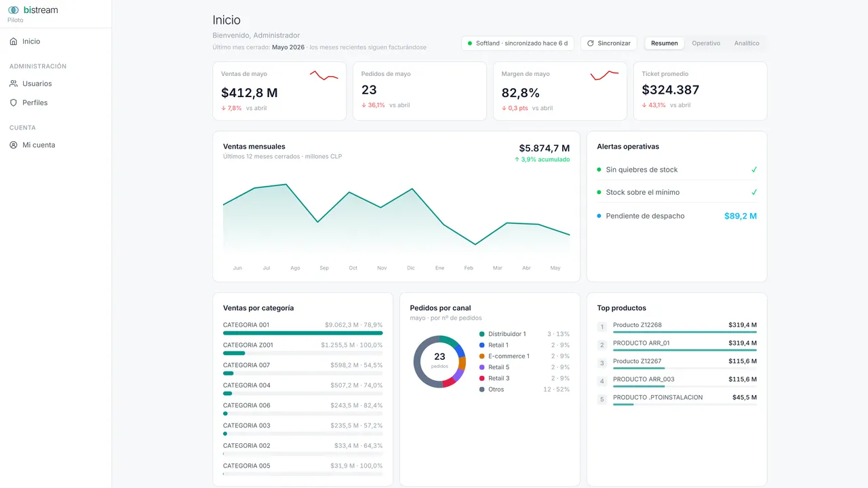Click the PRODUCTO ARR_003 product name
The image size is (868, 488).
(644, 379)
